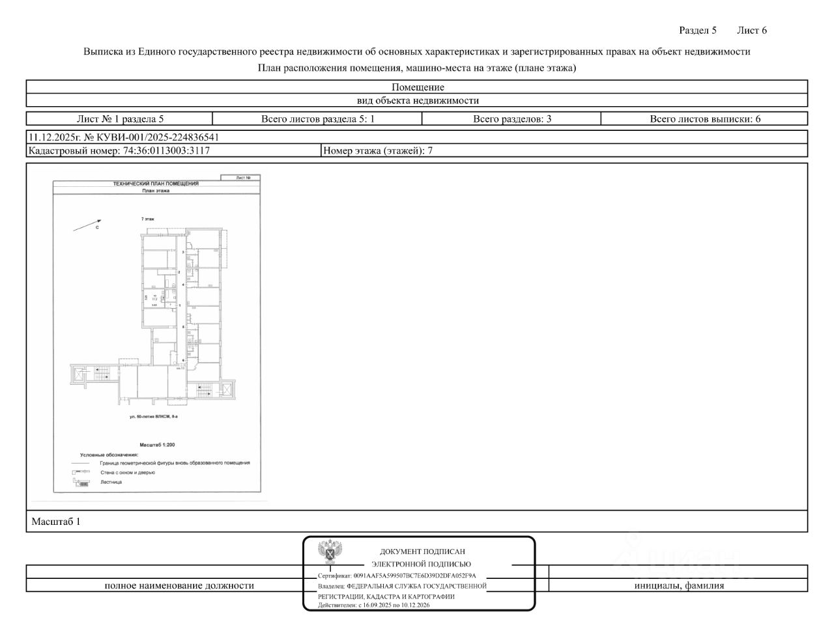Screen dimensions: 834x644
Task: Click the validity line "Действителен: с 16.09.2025 по 10.12.2026"
Action: tap(374, 605)
